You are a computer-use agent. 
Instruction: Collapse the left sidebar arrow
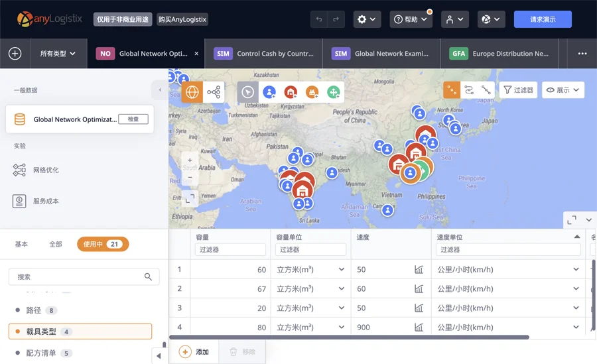coord(160,90)
